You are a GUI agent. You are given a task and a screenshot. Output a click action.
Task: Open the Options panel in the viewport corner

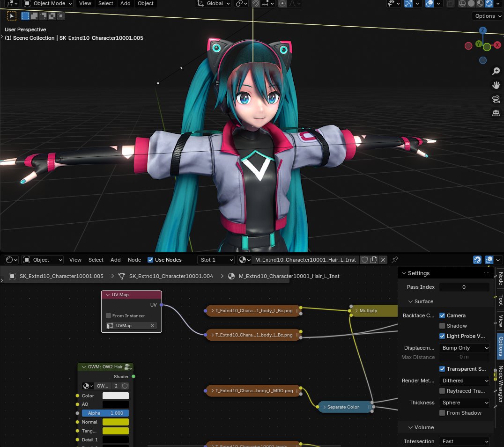coord(487,15)
